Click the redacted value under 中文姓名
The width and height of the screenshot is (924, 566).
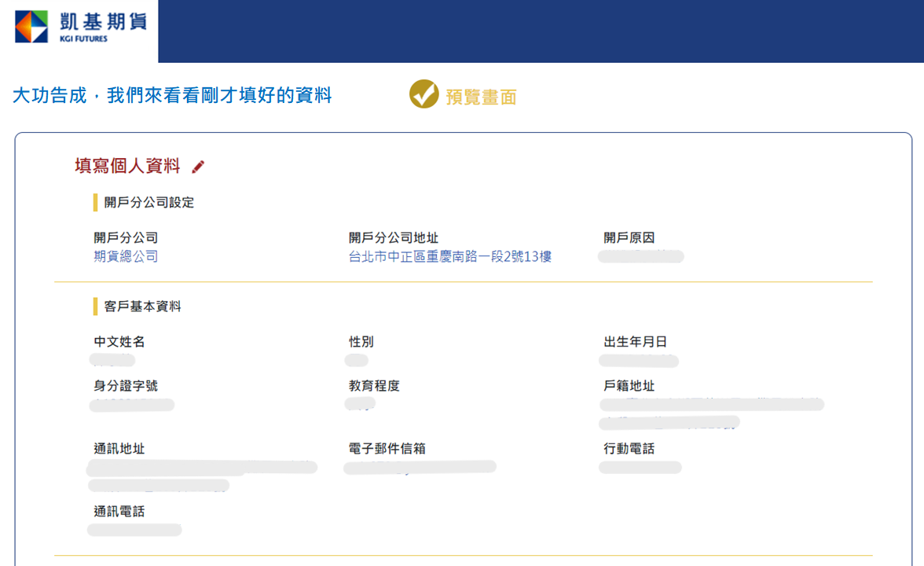[112, 360]
